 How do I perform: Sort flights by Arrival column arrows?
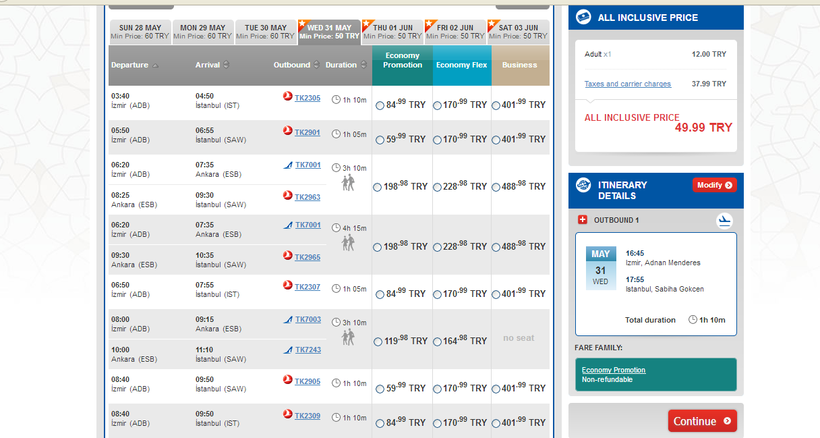pos(227,65)
